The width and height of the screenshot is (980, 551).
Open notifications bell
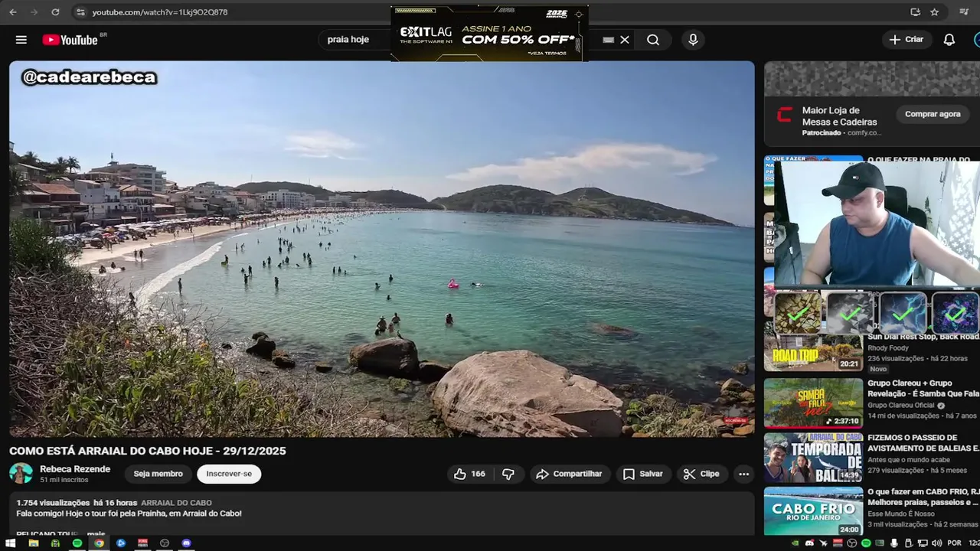tap(949, 40)
